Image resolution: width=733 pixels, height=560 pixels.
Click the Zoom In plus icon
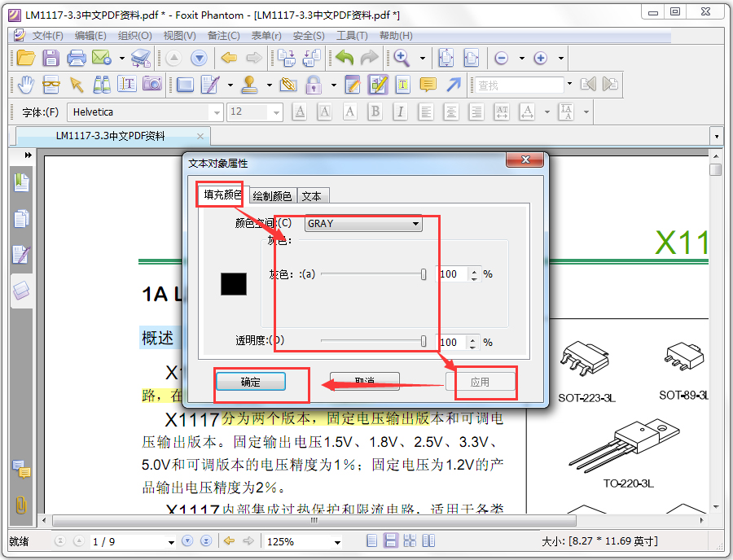541,58
